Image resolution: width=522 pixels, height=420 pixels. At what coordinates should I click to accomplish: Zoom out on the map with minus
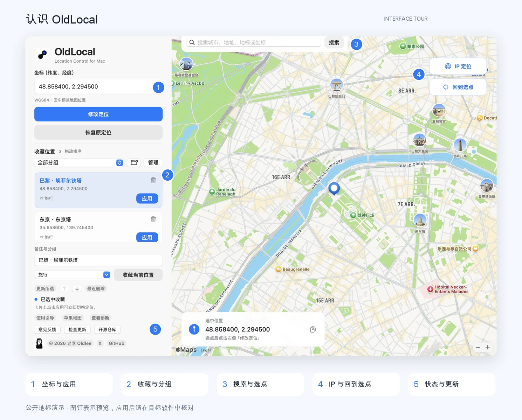(x=478, y=347)
